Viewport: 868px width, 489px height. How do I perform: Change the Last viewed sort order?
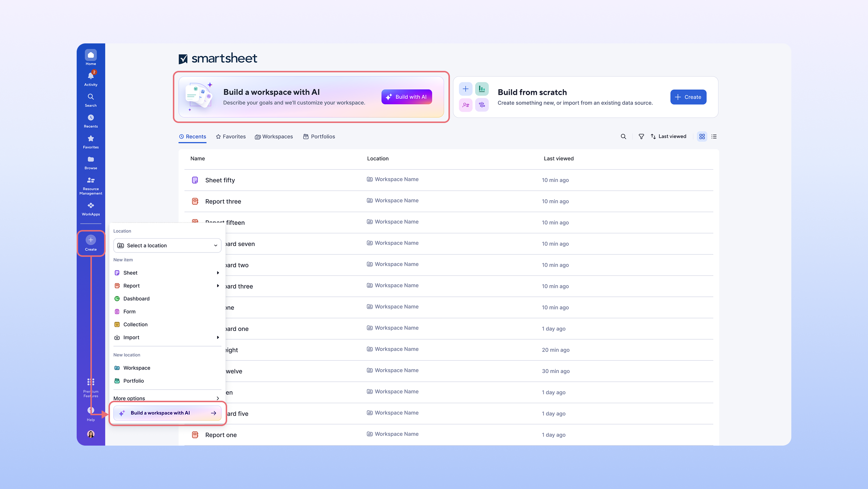[x=668, y=136]
